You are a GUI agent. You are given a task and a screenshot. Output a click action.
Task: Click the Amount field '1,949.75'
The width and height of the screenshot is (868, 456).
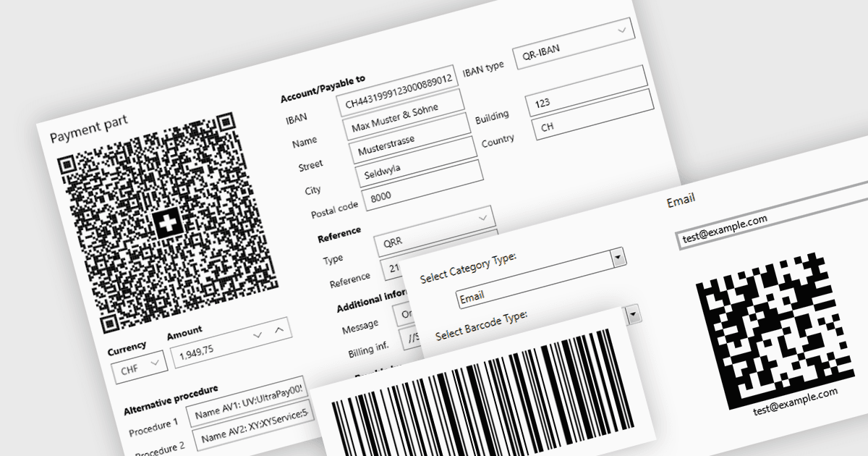[x=231, y=342]
